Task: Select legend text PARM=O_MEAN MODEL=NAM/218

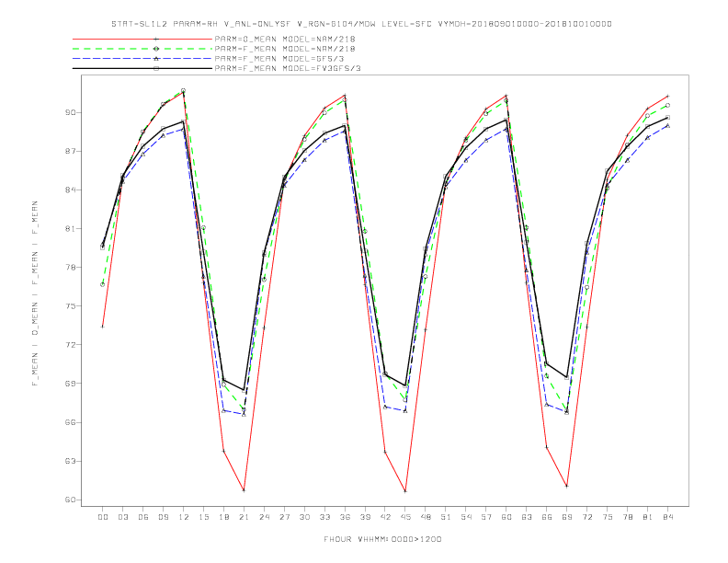Action: click(x=285, y=39)
